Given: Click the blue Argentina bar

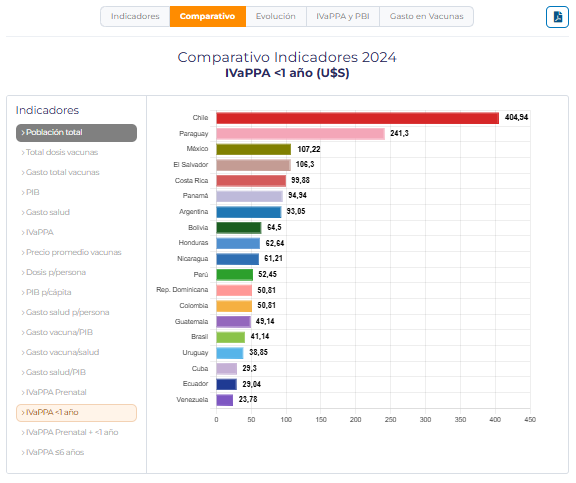Looking at the screenshot, I should tap(249, 212).
